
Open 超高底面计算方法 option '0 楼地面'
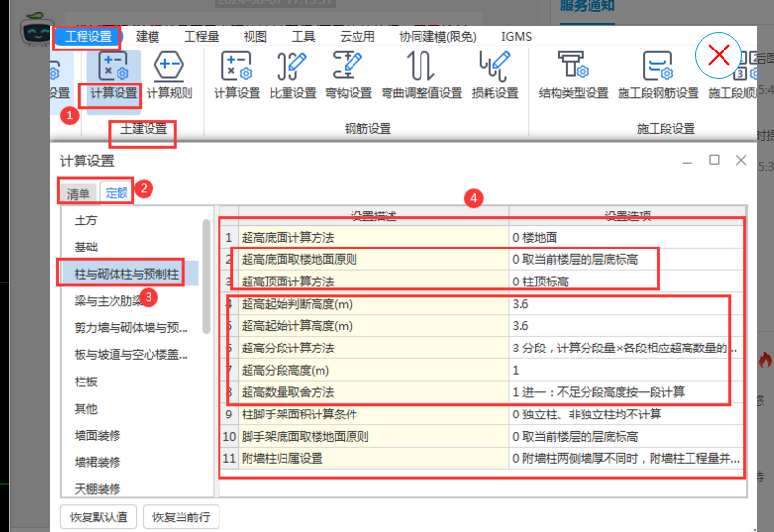(x=626, y=238)
